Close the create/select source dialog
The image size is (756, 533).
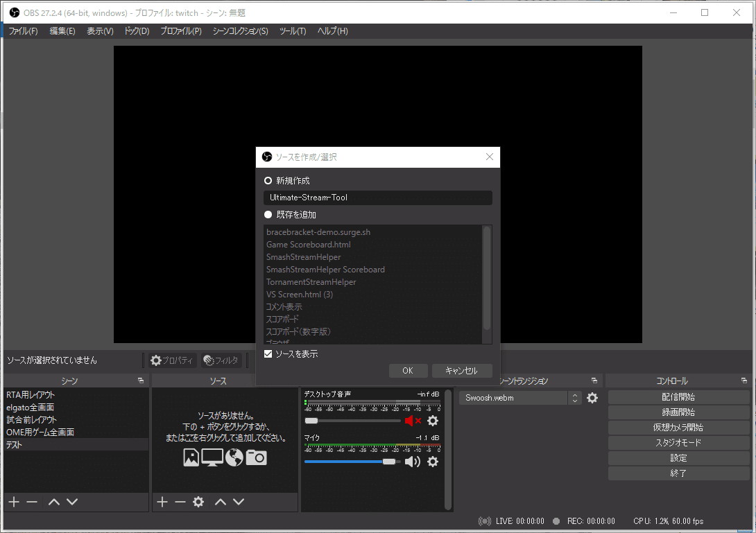coord(490,157)
